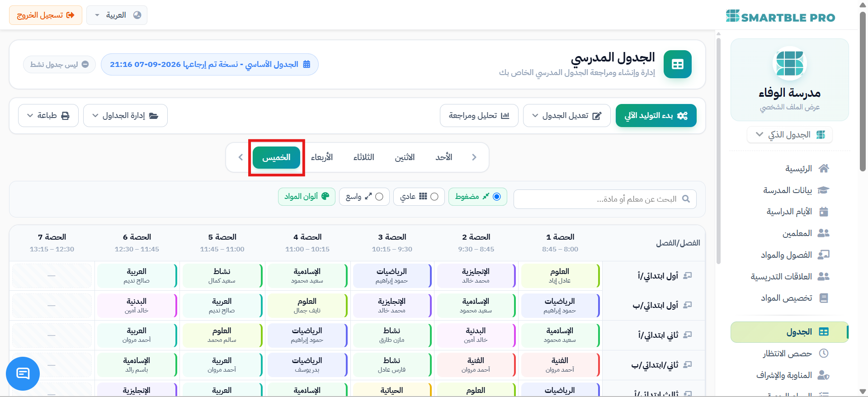
Task: Switch to the الخميس day tab
Action: coord(276,157)
